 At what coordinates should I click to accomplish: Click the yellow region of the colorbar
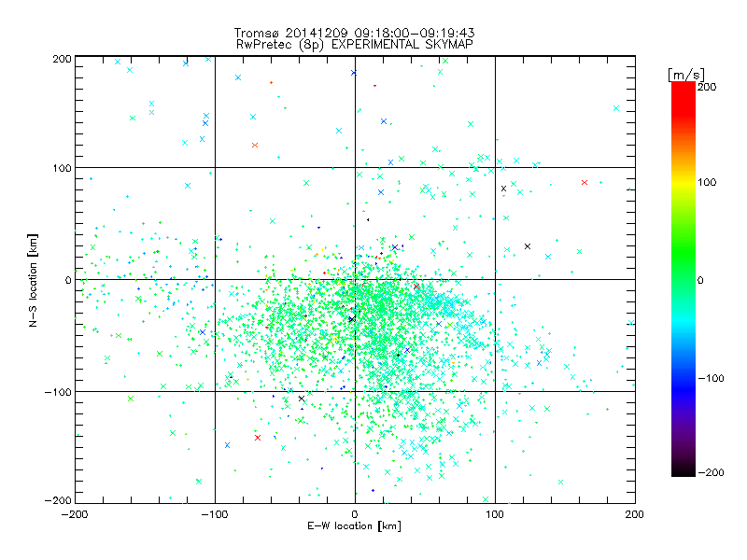(x=684, y=183)
